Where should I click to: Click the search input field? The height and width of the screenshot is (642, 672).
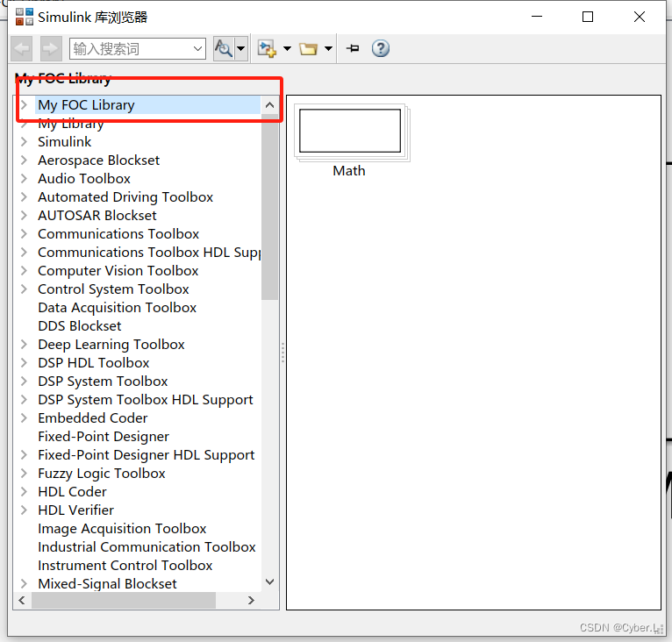click(x=131, y=49)
